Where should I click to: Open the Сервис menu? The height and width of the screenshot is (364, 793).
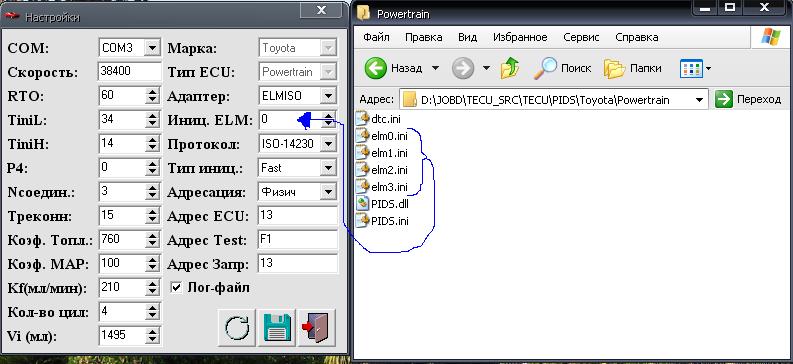click(581, 37)
